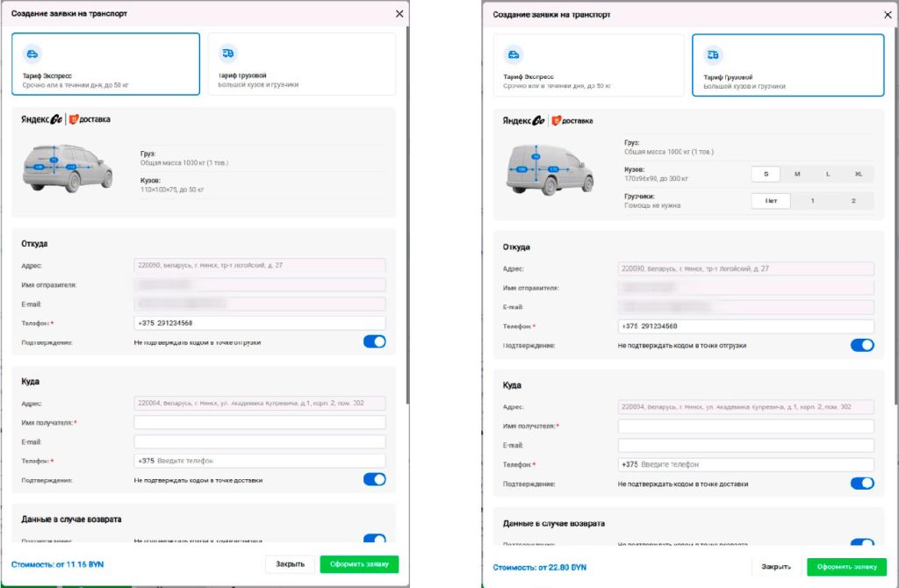Select the Тариф Грузовой tab in the left dialog
The width and height of the screenshot is (899, 588).
point(302,63)
